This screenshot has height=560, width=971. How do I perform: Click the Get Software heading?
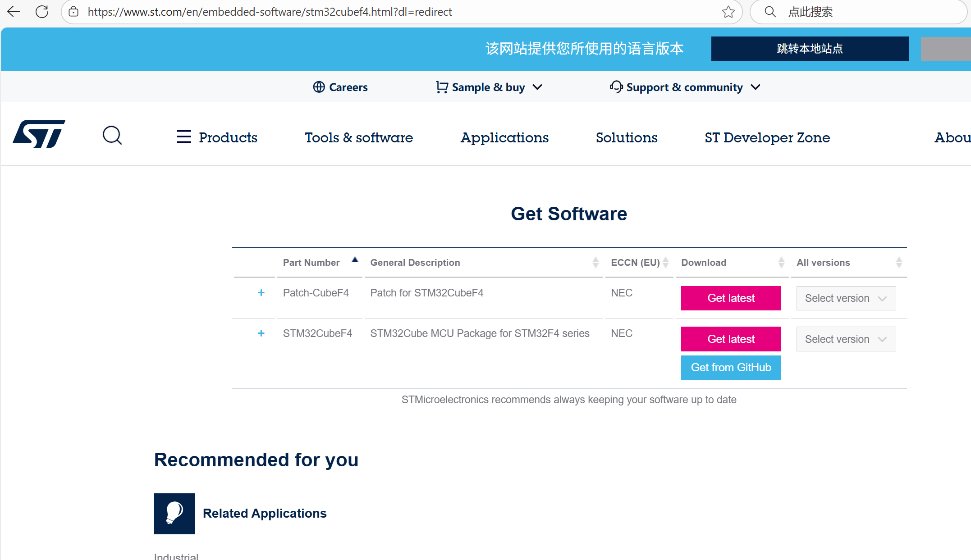click(569, 214)
